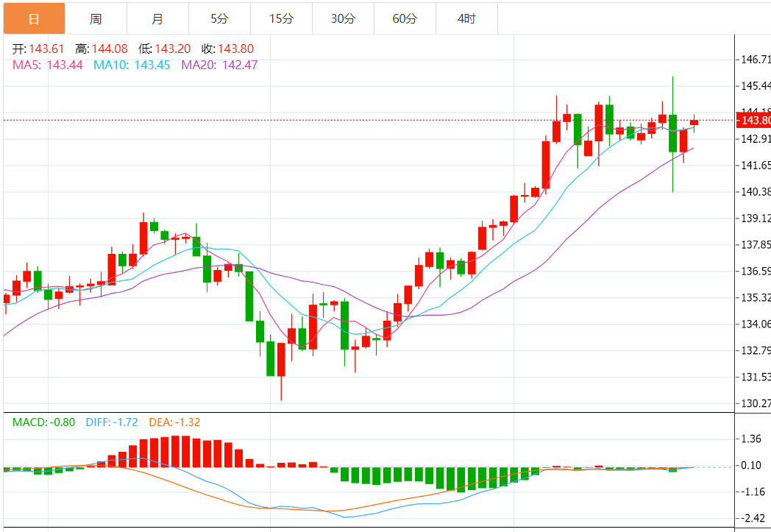
Task: Click the -1.16 MACD axis label
Action: coord(753,492)
